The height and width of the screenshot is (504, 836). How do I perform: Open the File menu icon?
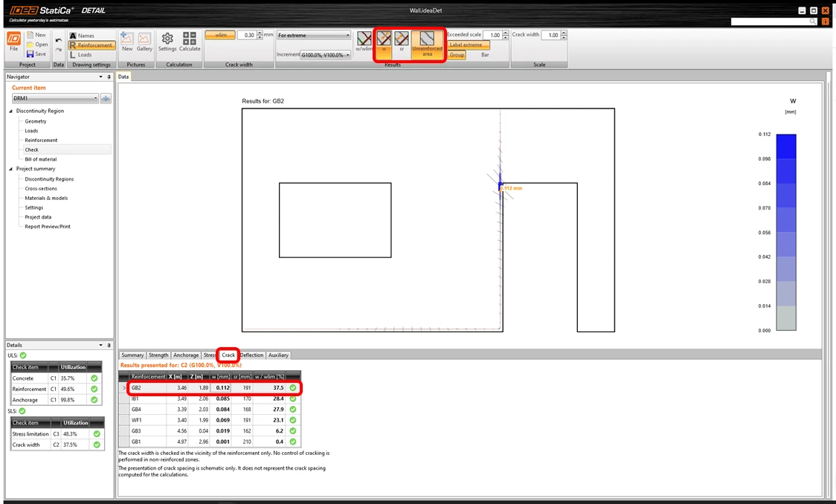pos(14,42)
